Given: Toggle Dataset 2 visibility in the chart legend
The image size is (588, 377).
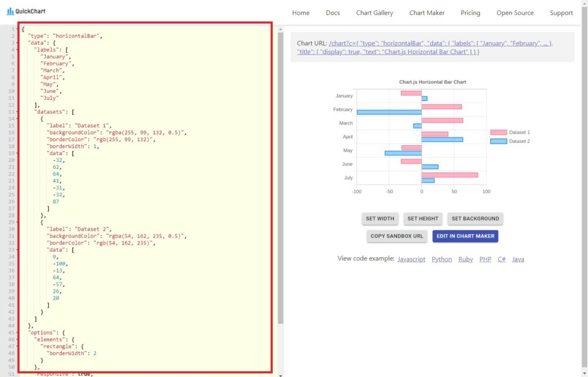Looking at the screenshot, I should click(516, 141).
